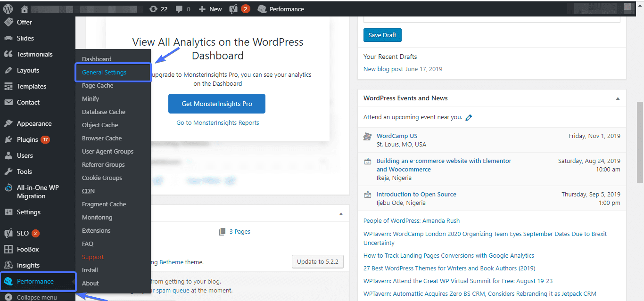Image resolution: width=644 pixels, height=301 pixels.
Task: Click the Users person icon
Action: click(x=8, y=155)
